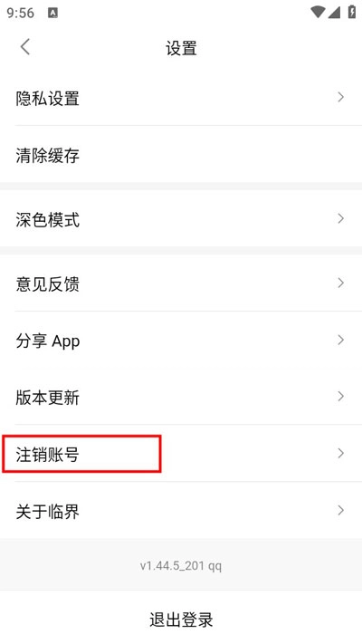The height and width of the screenshot is (644, 362).
Task: Tap chevron next to 版本更新
Action: [x=340, y=397]
